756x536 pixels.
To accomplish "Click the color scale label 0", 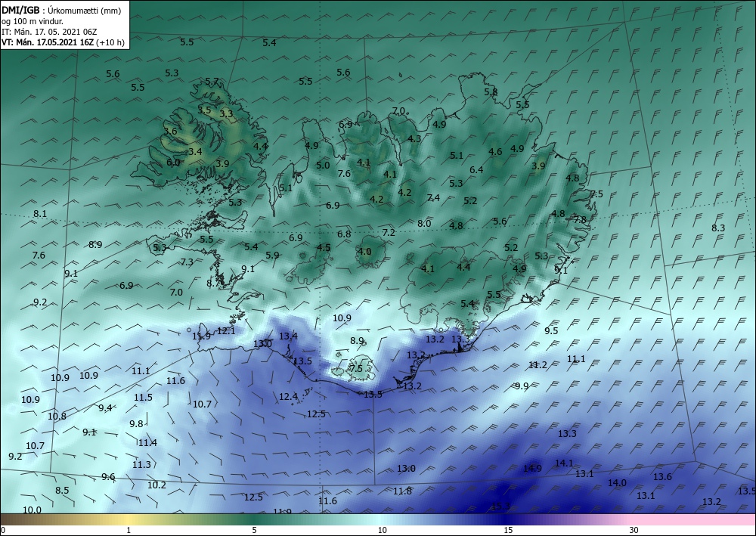I will coord(3,531).
